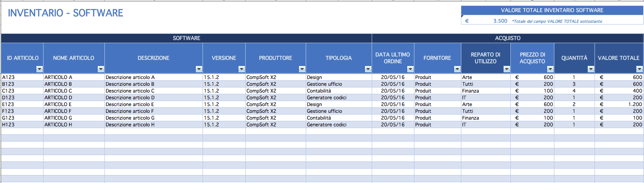The width and height of the screenshot is (644, 183).
Task: Select the Generatore codici cell in row D123
Action: (x=339, y=98)
